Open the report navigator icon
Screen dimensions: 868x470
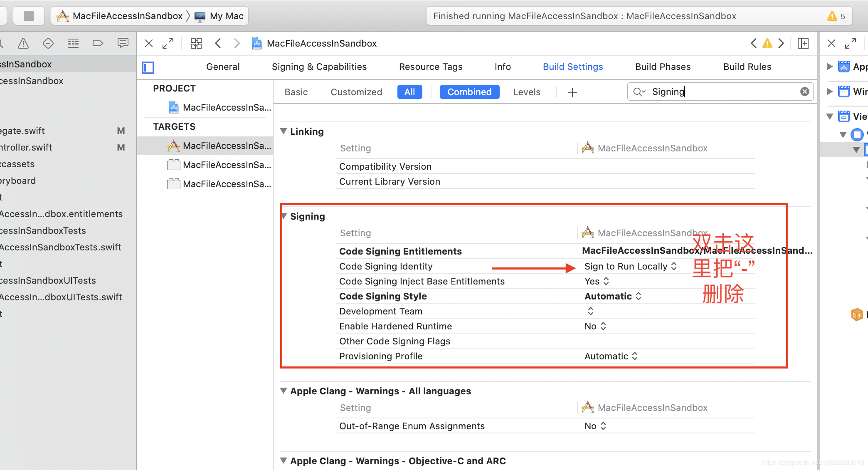point(123,43)
